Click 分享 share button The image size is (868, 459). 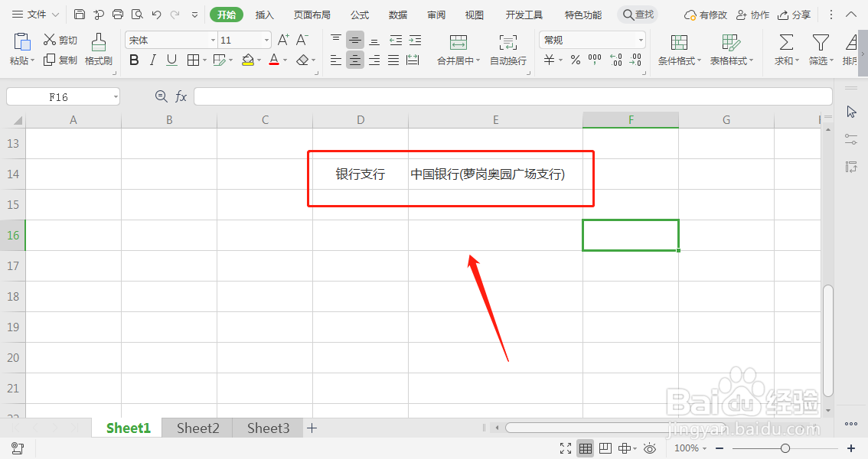(794, 15)
